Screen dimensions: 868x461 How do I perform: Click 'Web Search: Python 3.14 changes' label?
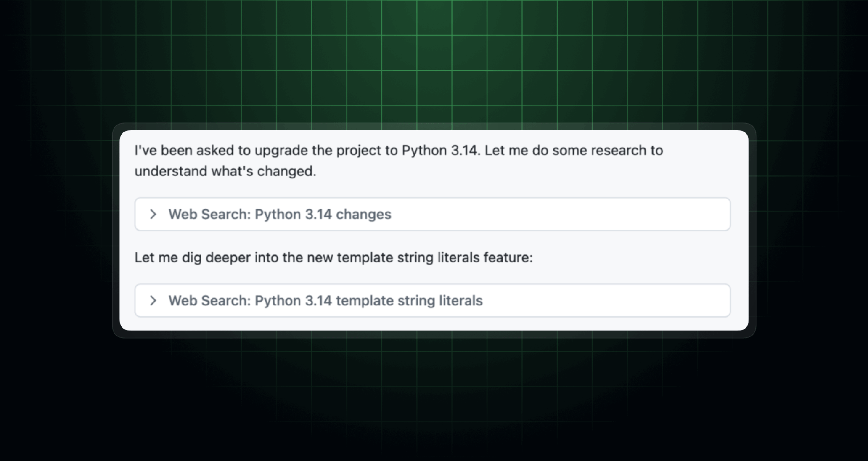[280, 214]
